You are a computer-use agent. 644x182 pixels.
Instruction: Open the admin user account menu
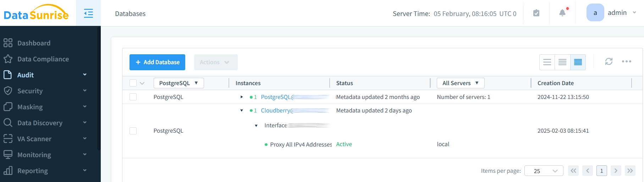point(617,13)
